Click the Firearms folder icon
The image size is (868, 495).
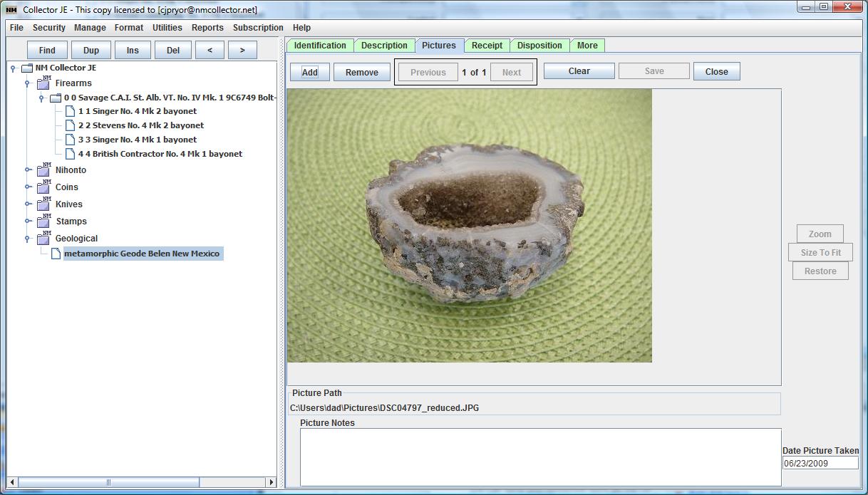(43, 83)
